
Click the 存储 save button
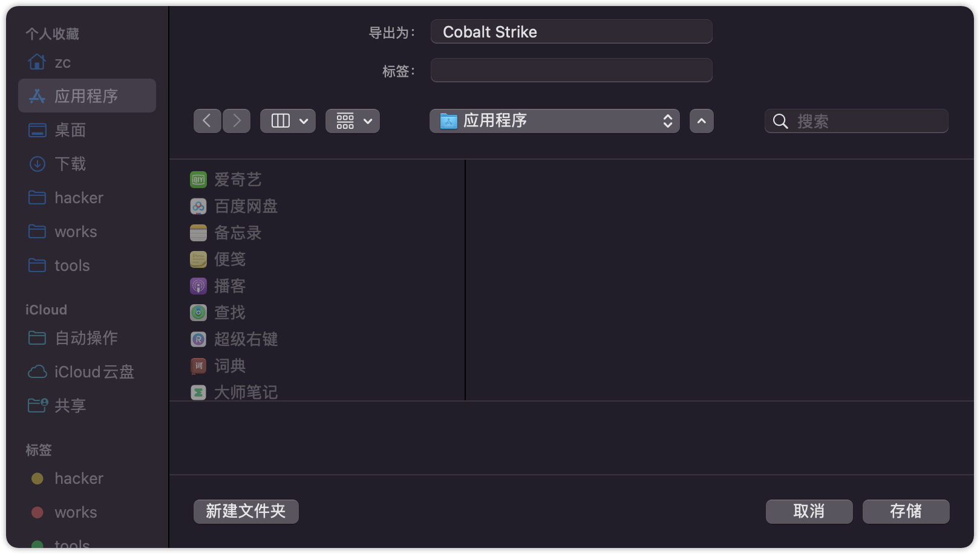(906, 511)
